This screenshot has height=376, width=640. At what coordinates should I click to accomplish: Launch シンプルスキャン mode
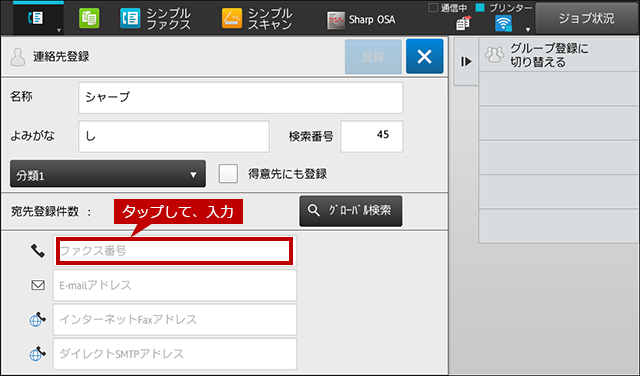pos(258,19)
